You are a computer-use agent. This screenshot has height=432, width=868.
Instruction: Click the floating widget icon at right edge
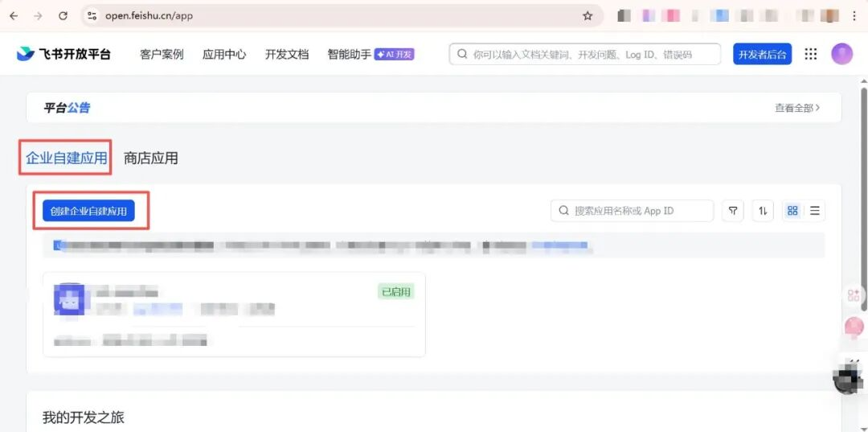click(854, 295)
